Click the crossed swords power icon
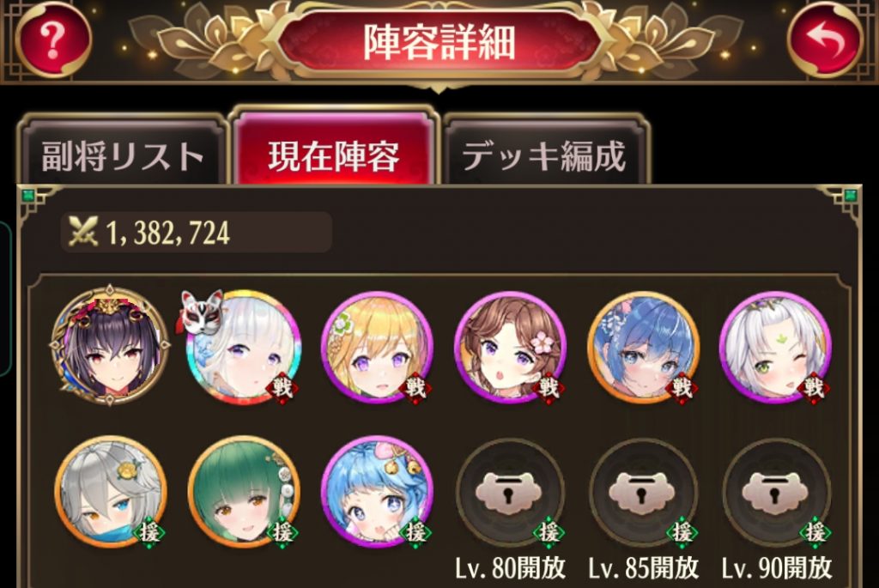The image size is (879, 588). coord(82,232)
